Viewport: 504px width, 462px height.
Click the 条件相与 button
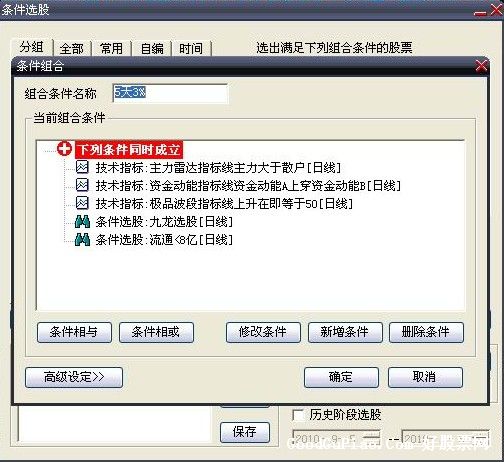click(x=74, y=332)
